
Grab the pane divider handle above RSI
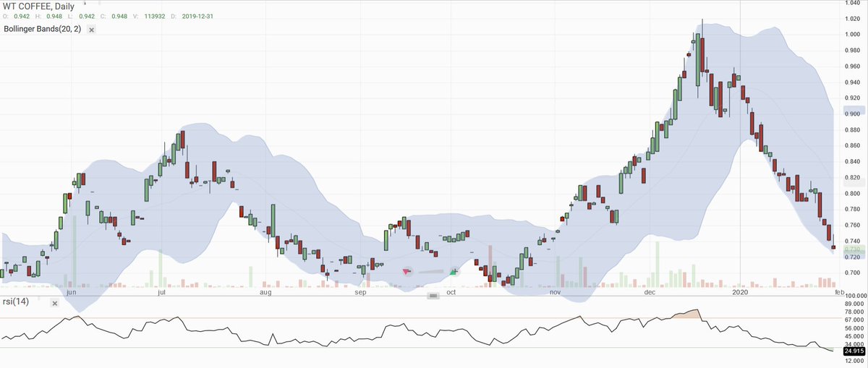433,296
